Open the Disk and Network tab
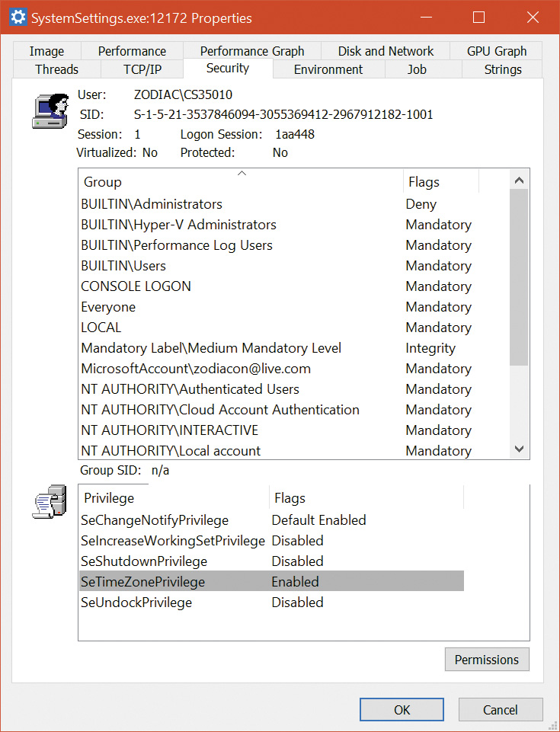 [386, 51]
